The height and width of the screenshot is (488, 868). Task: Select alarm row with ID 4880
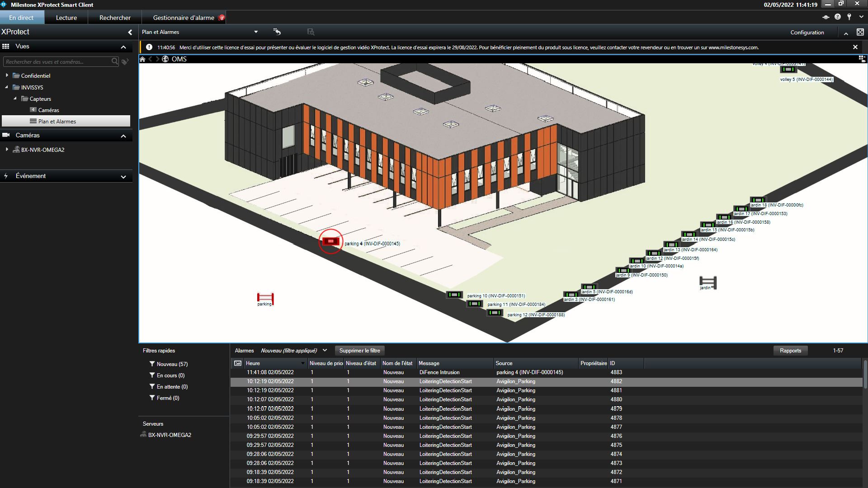pyautogui.click(x=546, y=399)
